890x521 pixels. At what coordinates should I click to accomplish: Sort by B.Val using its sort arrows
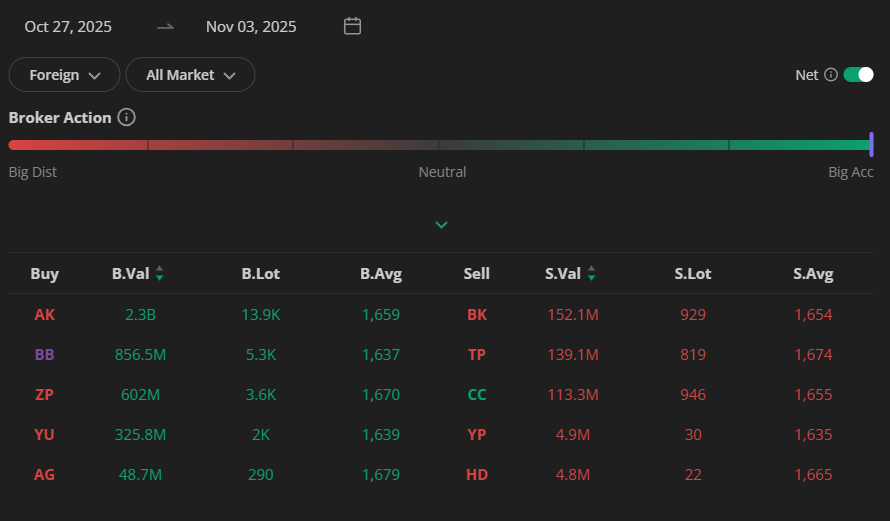point(160,274)
